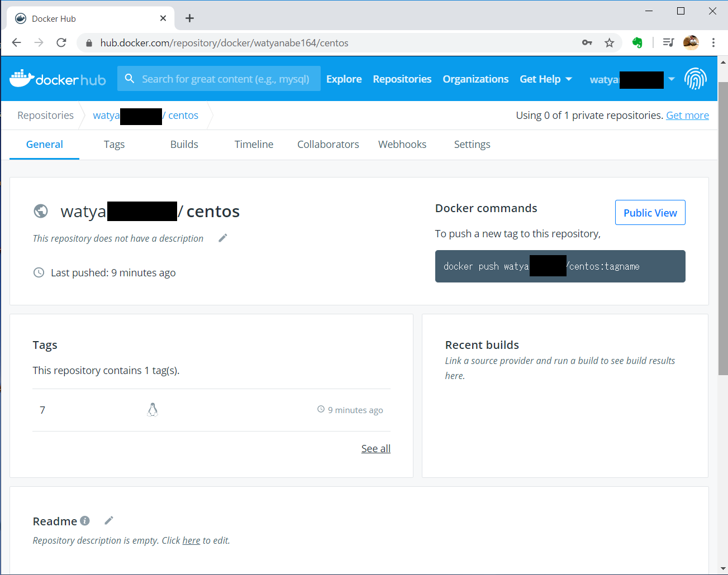The height and width of the screenshot is (575, 728).
Task: Close the Docker Hub tab
Action: 163,18
